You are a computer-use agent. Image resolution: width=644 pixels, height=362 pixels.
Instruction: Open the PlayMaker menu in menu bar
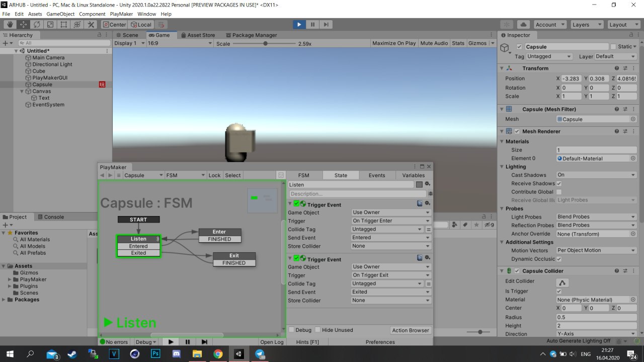(x=121, y=14)
